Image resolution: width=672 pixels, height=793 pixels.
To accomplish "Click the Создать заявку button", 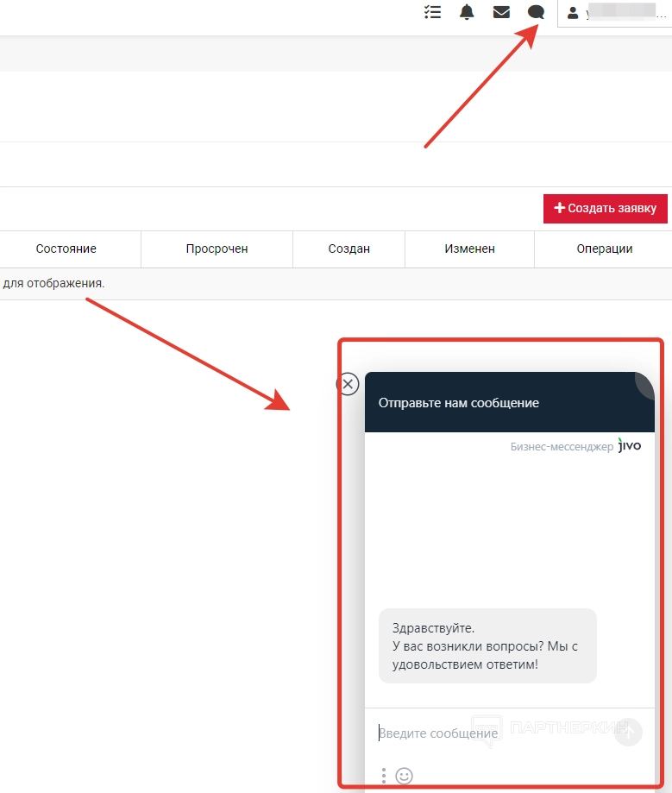I will pyautogui.click(x=606, y=208).
